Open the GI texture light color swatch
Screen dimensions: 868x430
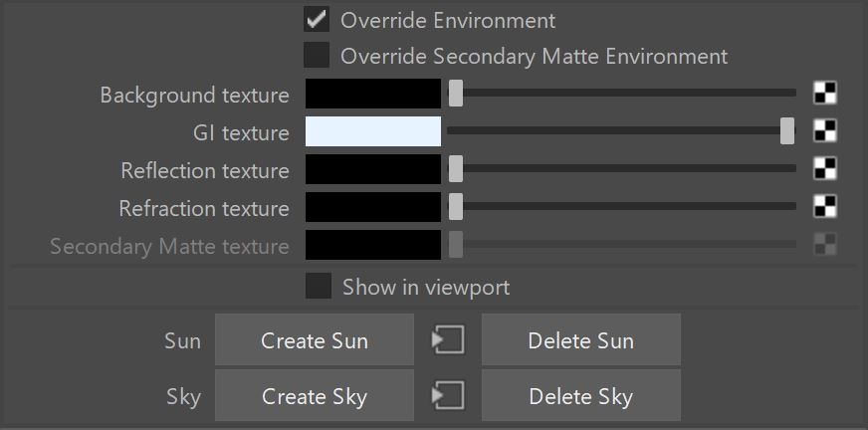373,131
